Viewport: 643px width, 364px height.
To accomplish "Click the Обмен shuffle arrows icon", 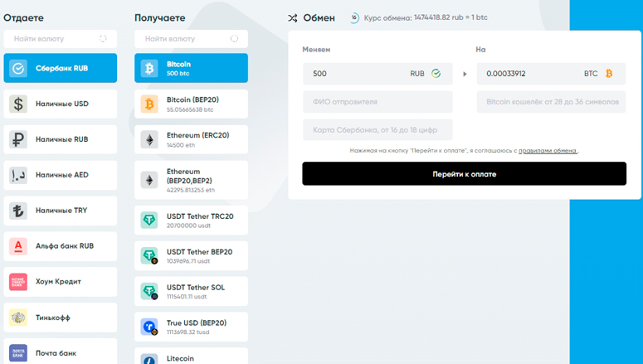I will click(x=292, y=18).
